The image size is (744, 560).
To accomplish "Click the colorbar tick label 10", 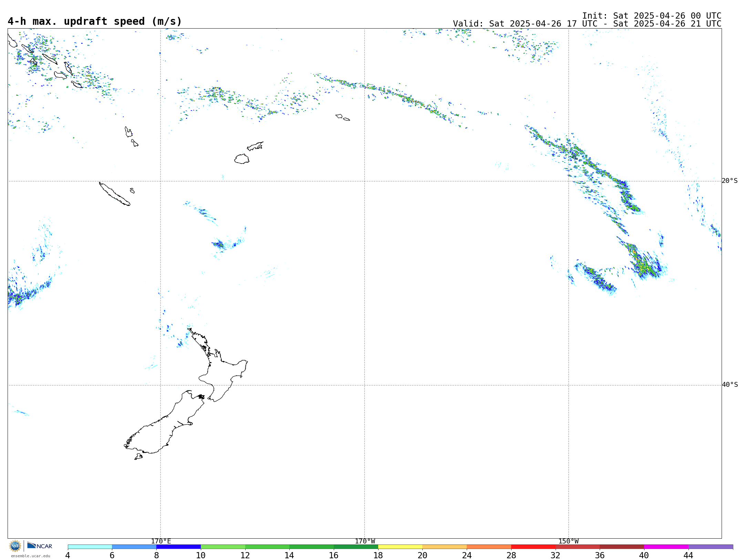I will tap(201, 555).
